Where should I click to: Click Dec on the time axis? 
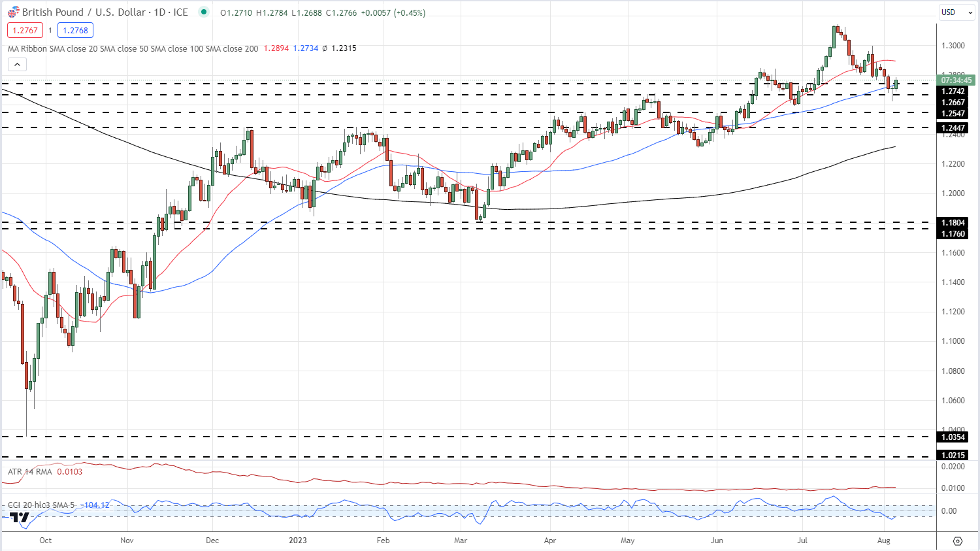click(212, 541)
